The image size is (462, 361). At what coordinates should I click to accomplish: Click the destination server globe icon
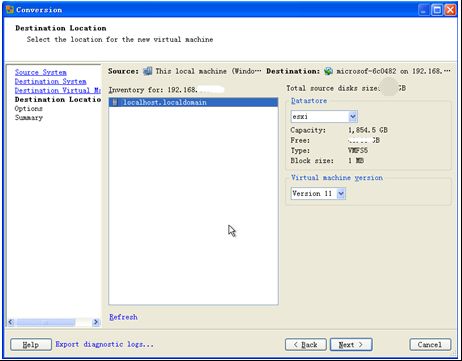click(x=328, y=71)
